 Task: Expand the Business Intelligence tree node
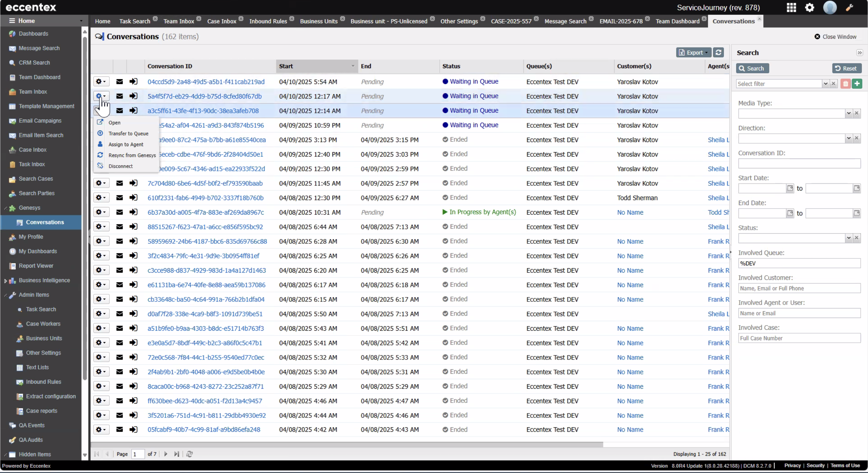coord(5,281)
